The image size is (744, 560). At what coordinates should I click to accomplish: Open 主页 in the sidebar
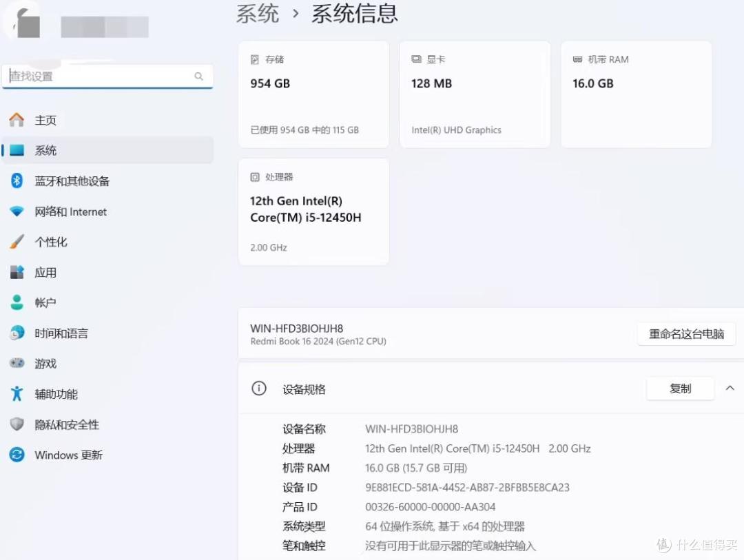tap(107, 120)
